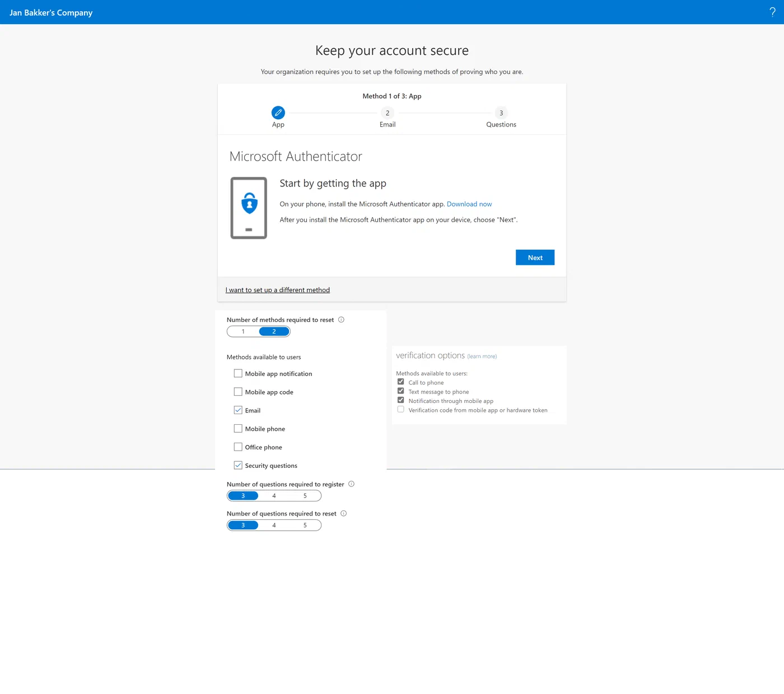
Task: Select step 2 Email circle
Action: point(388,112)
